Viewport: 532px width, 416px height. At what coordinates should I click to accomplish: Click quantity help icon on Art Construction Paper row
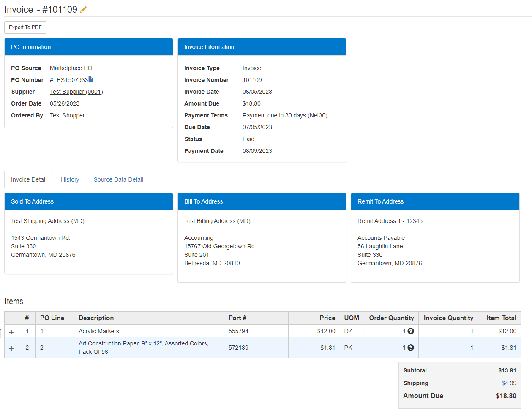coord(410,348)
